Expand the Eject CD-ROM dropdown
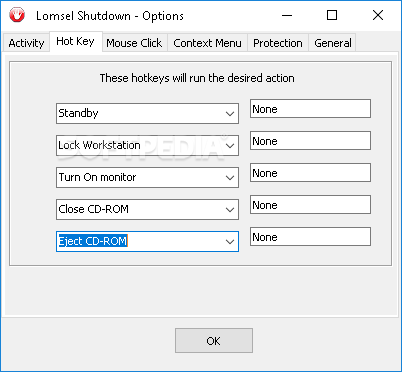The width and height of the screenshot is (402, 372). point(230,242)
